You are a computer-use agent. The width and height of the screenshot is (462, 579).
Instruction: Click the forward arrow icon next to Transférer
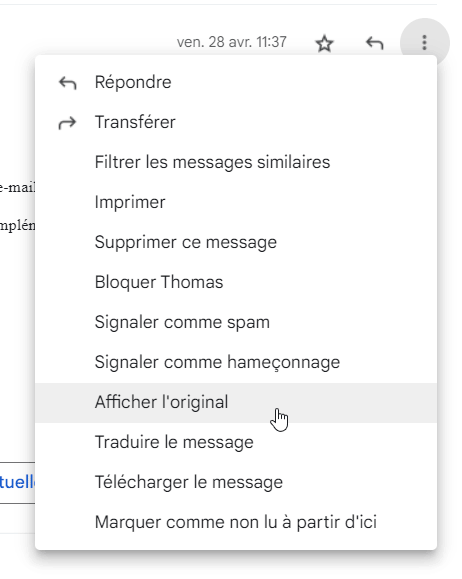(67, 123)
